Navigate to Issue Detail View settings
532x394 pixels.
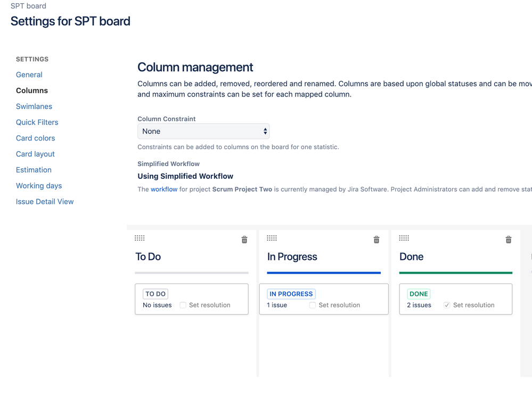(45, 201)
